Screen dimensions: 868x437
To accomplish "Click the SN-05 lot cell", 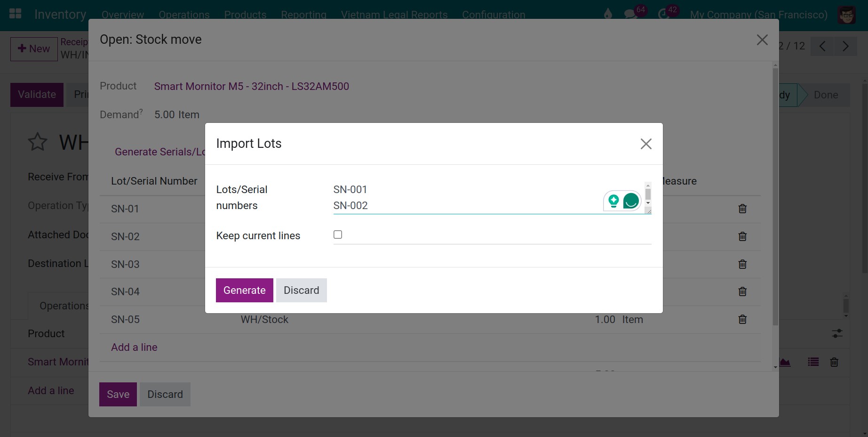I will (125, 319).
